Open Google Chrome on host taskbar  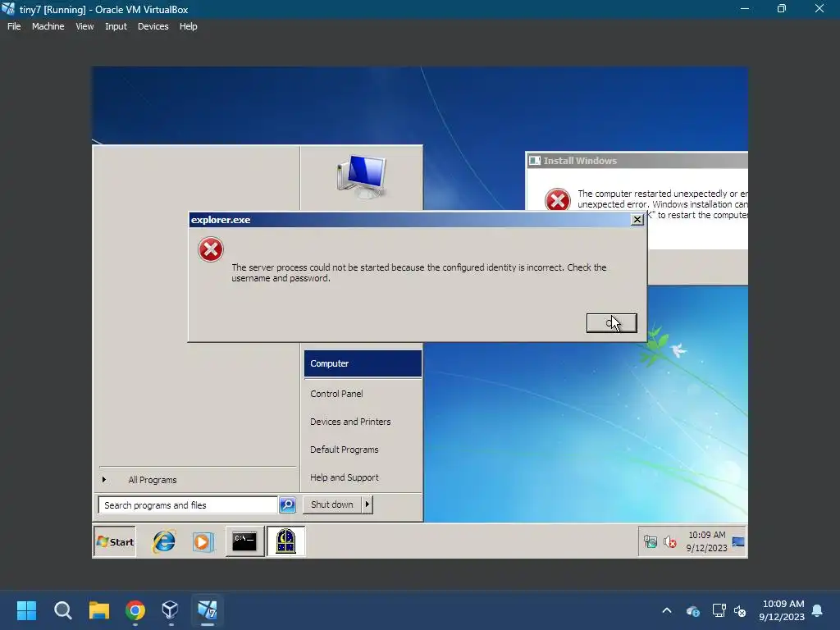(135, 610)
